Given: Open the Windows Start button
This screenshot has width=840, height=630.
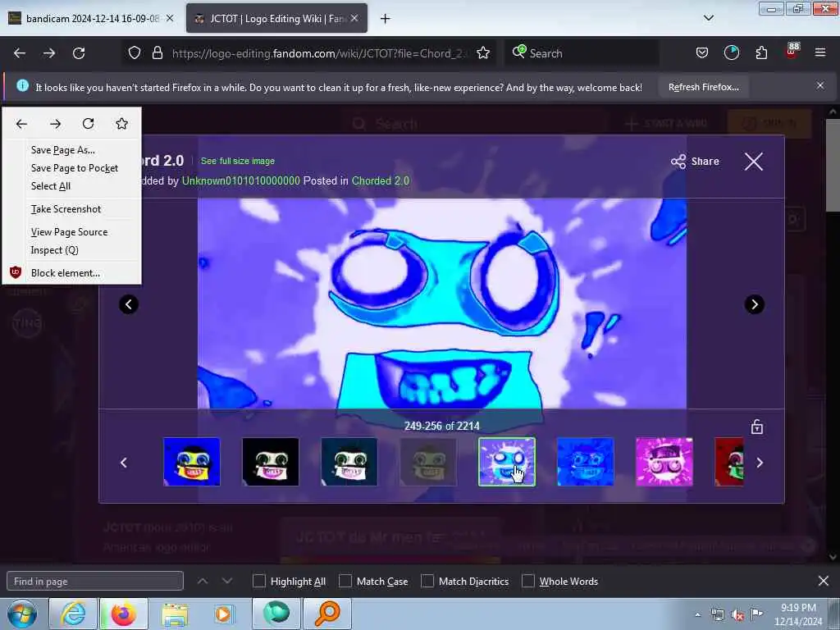Looking at the screenshot, I should point(21,614).
